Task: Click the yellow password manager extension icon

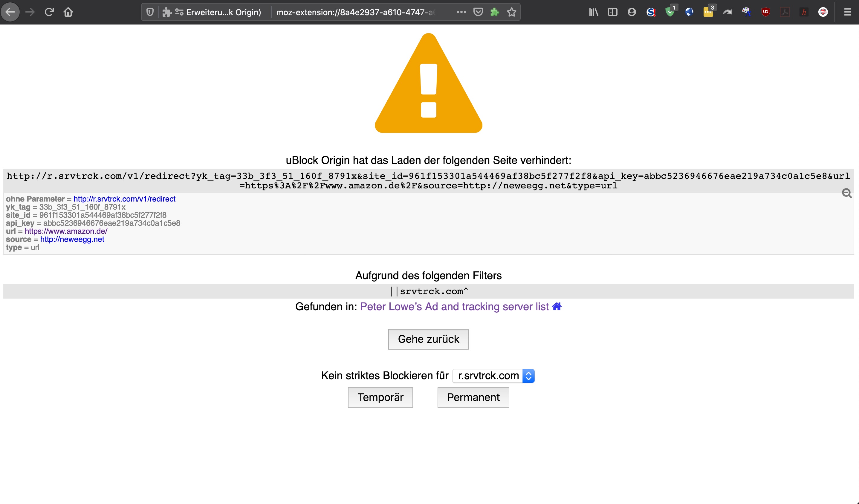Action: (708, 12)
